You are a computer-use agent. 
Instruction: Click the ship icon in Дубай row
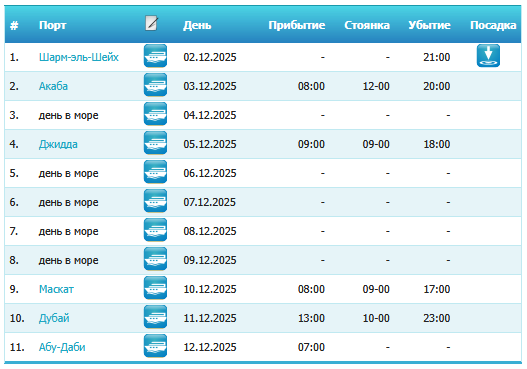point(155,317)
